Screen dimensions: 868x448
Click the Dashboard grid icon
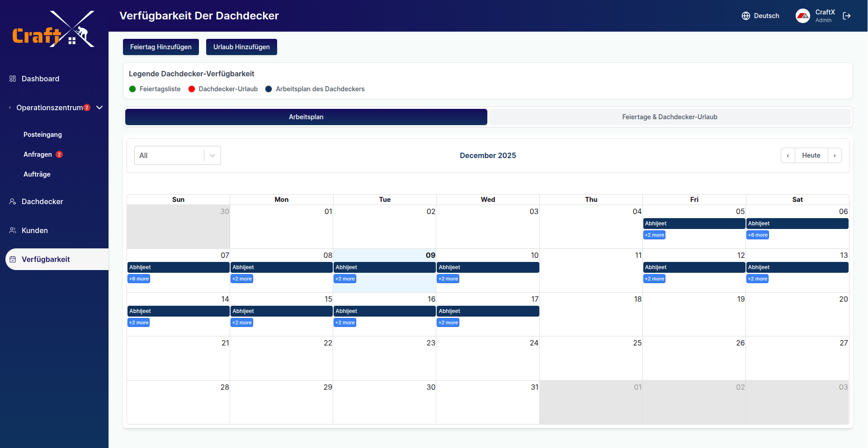[11, 79]
